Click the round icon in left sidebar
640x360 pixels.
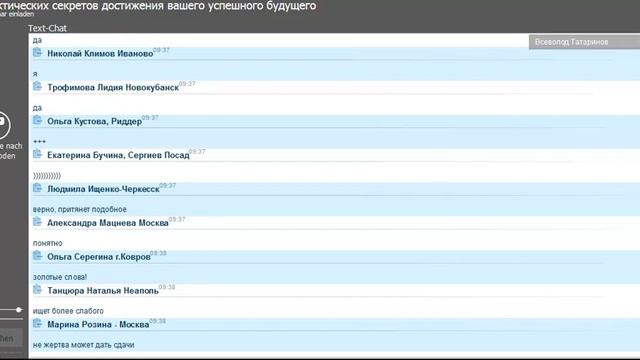(x=3, y=125)
